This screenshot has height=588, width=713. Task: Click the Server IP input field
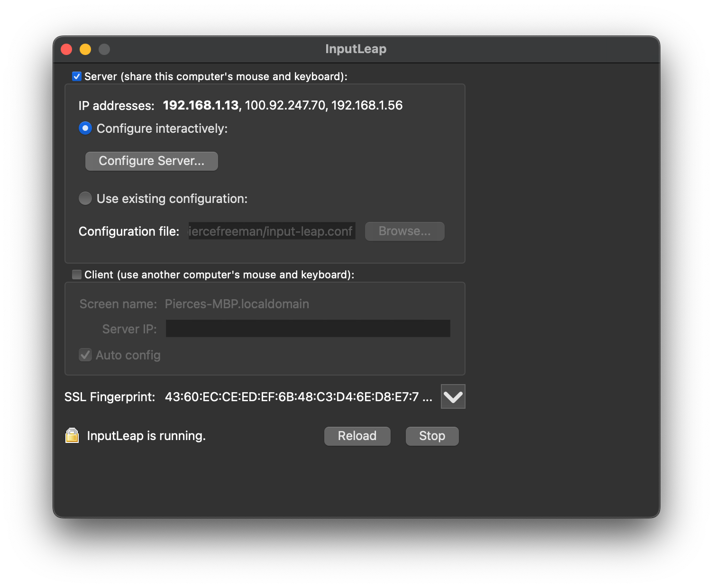(308, 329)
